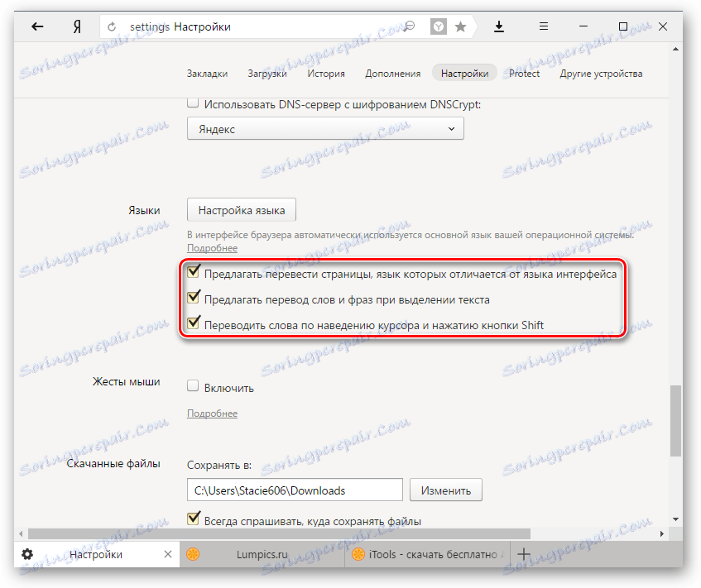
Task: Click the Protect shield icon in address bar
Action: pos(439,26)
